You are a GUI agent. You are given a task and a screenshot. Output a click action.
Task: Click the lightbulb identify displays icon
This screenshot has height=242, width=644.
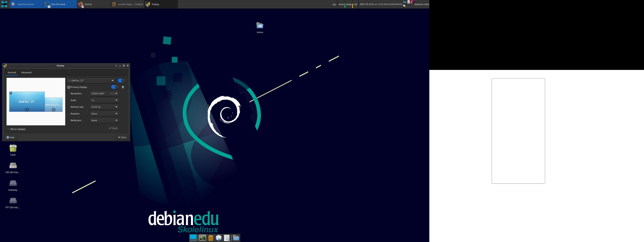point(123,87)
